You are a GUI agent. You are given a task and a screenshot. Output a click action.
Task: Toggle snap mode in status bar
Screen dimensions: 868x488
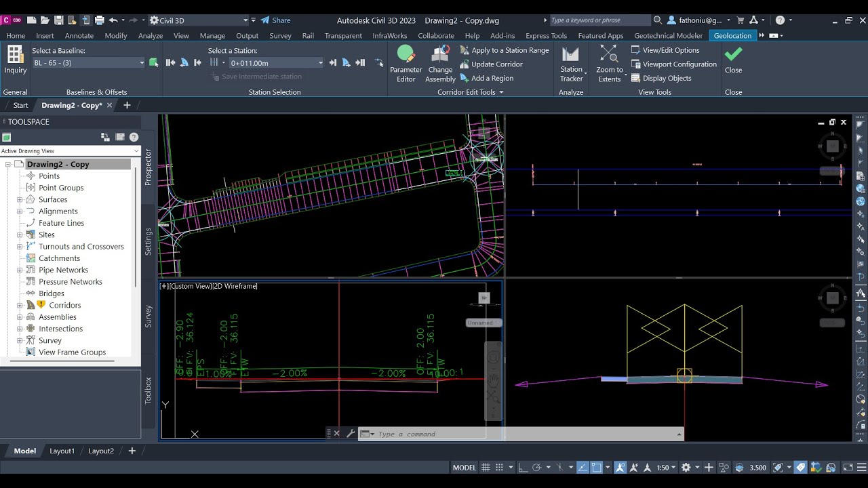pyautogui.click(x=500, y=468)
